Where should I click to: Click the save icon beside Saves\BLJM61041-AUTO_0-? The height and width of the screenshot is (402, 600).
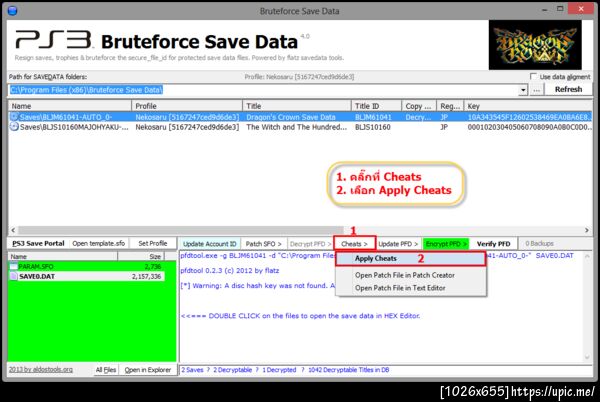click(x=14, y=117)
